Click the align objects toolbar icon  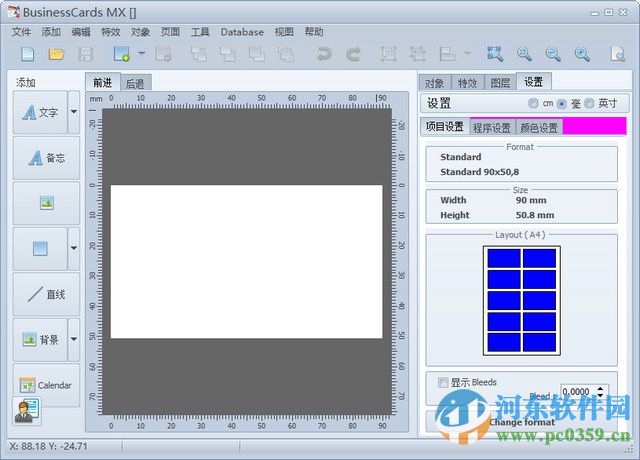[447, 54]
